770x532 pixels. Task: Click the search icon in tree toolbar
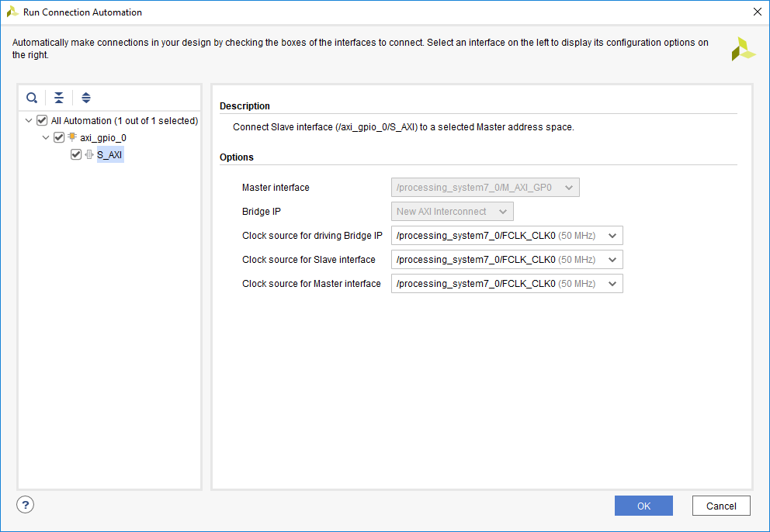tap(32, 98)
